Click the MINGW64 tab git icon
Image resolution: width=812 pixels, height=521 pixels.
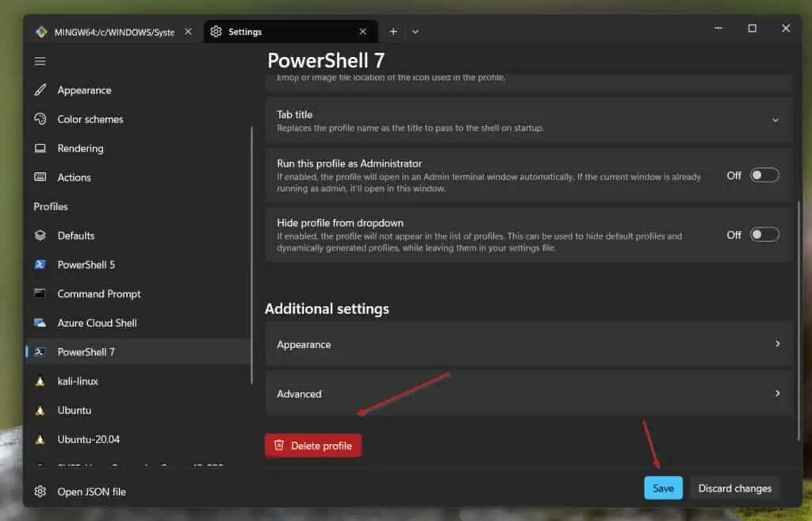[41, 32]
